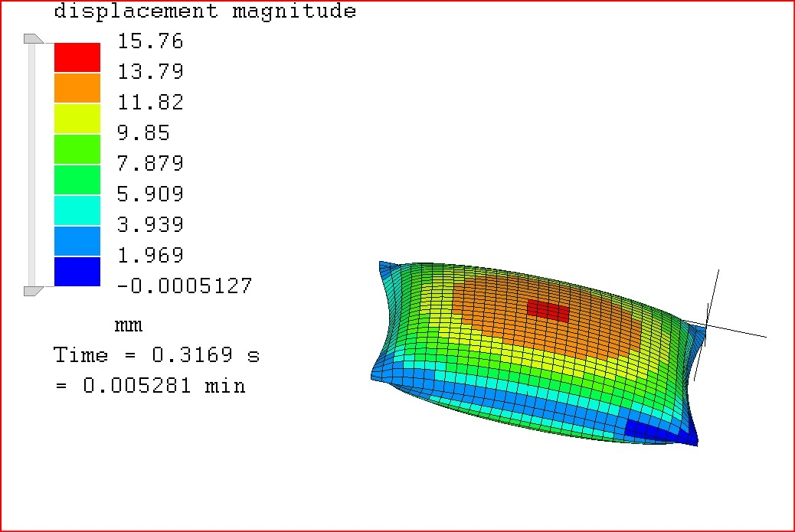795x532 pixels.
Task: Select the "displacement magnitude" legend title
Action: 204,11
